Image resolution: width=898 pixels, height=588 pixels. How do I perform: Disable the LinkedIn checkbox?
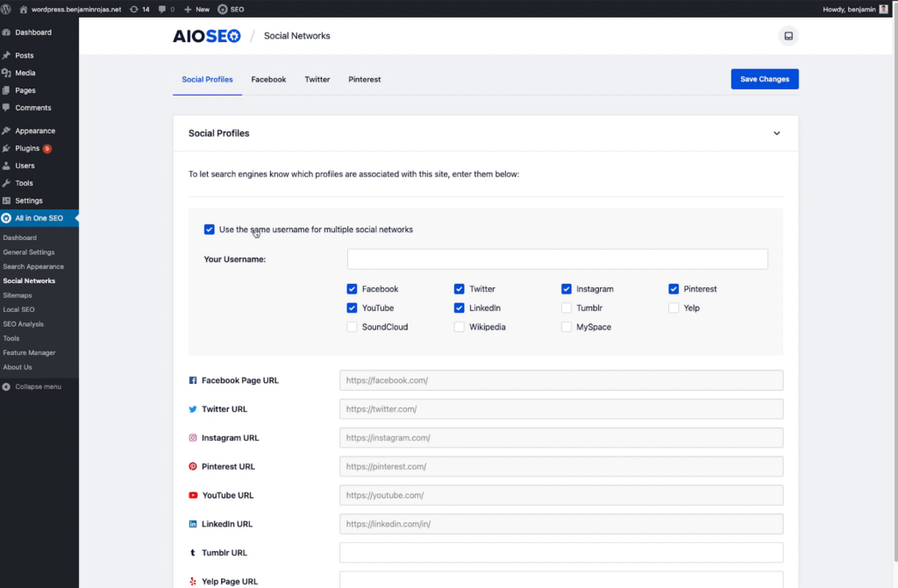pos(460,308)
